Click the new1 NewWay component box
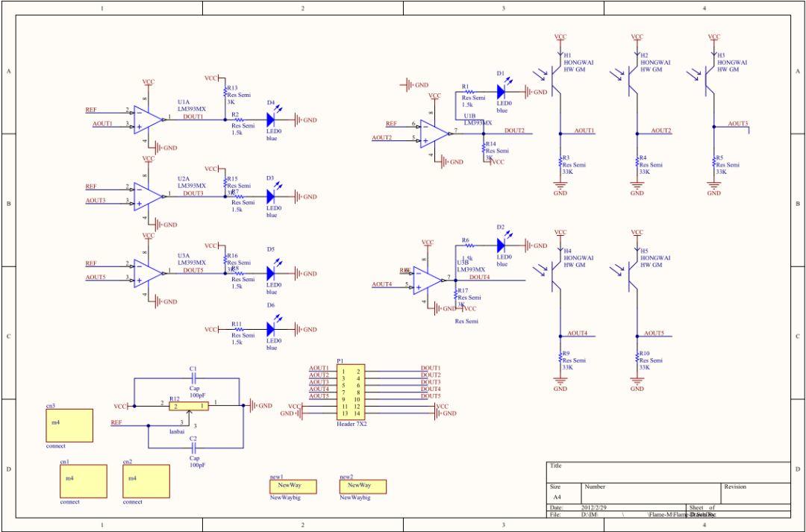Image resolution: width=806 pixels, height=532 pixels. tap(293, 486)
